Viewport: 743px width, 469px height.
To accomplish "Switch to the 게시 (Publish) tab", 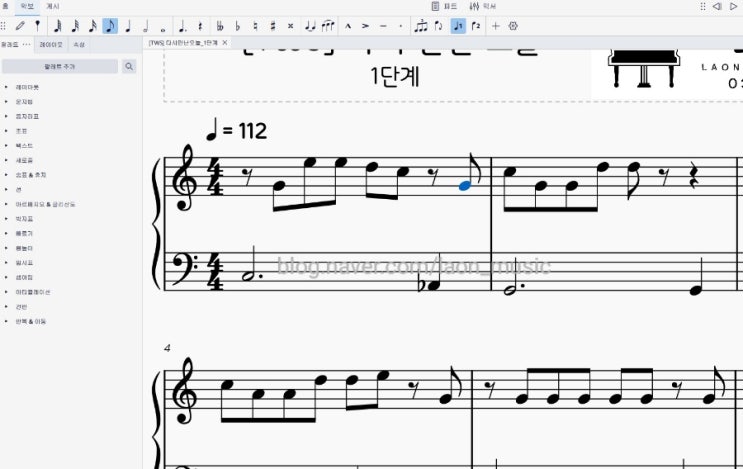I will click(x=53, y=6).
